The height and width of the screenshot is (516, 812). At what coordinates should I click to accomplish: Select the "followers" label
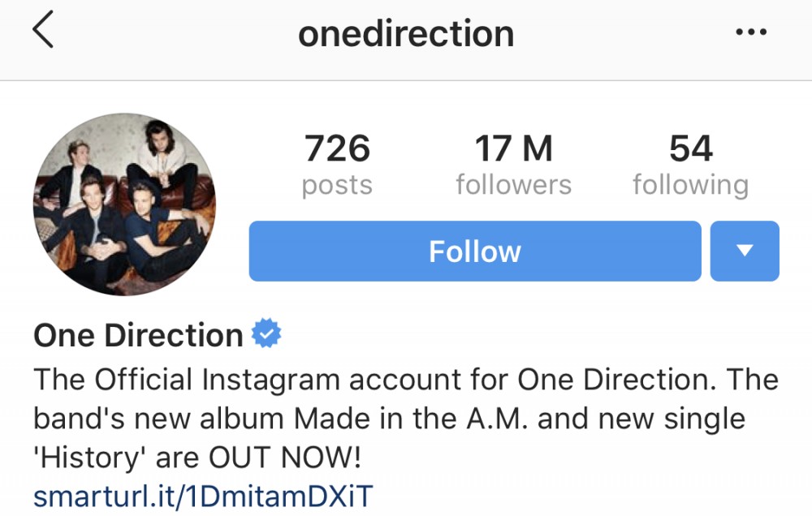(513, 185)
